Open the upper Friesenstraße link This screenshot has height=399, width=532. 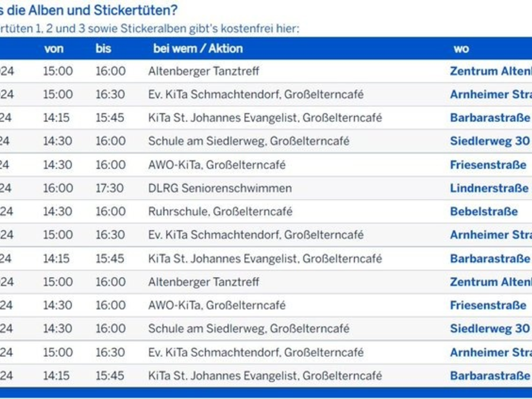click(x=488, y=165)
